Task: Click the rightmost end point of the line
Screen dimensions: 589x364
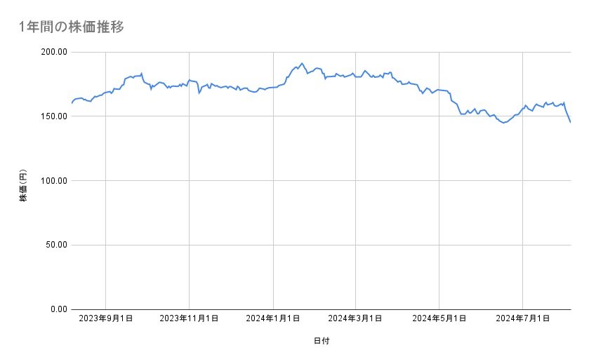Action: click(570, 122)
